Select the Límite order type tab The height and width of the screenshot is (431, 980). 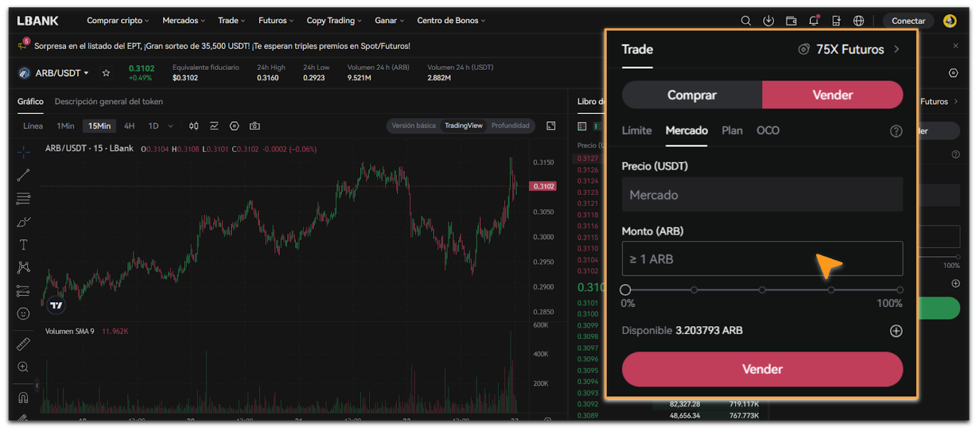click(637, 131)
